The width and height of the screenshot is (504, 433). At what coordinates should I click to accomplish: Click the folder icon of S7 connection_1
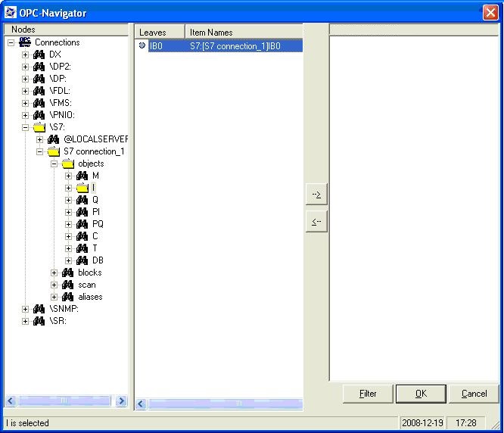point(54,151)
